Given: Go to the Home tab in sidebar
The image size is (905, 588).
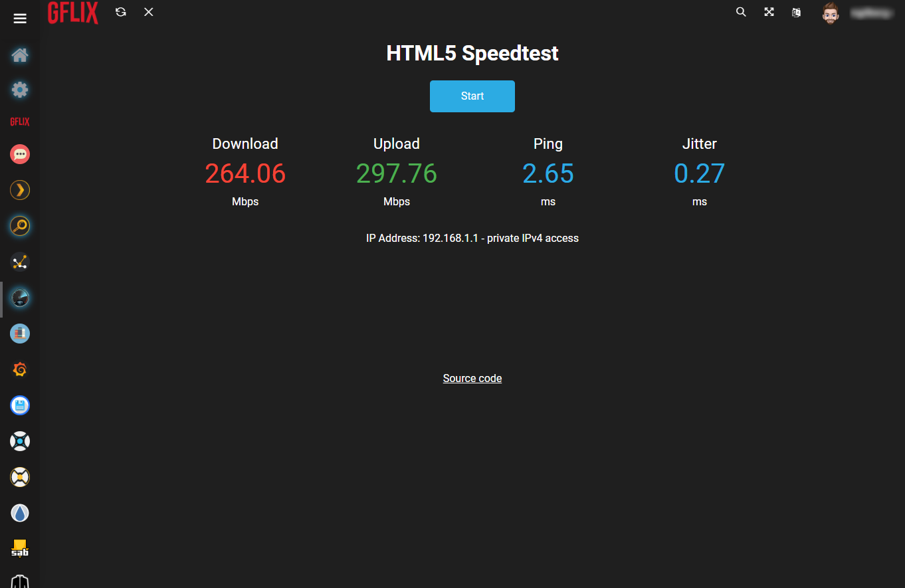Looking at the screenshot, I should click(x=20, y=54).
